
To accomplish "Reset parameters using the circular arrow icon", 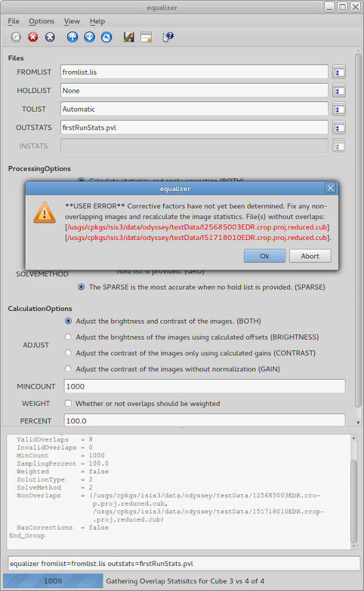I will 106,37.
